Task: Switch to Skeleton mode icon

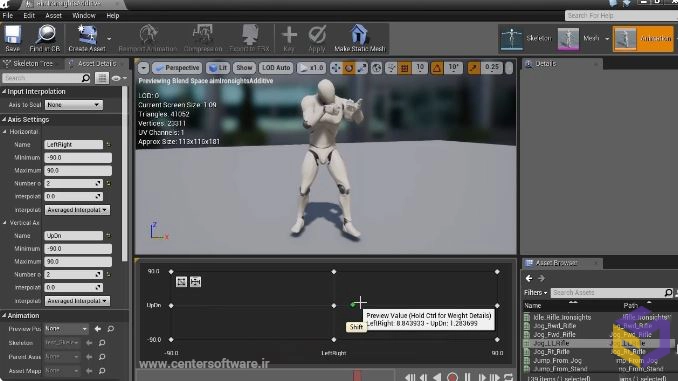Action: click(512, 39)
